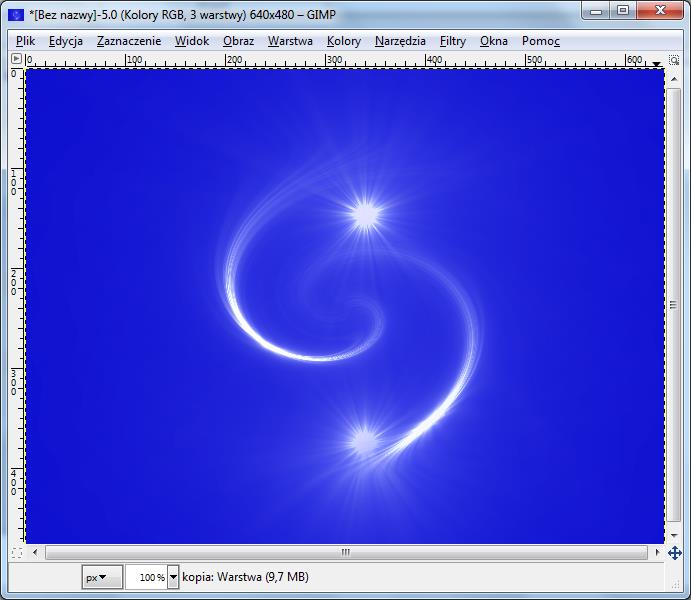The image size is (691, 600).
Task: Click the small triangle at ruler's right end
Action: pyautogui.click(x=656, y=64)
